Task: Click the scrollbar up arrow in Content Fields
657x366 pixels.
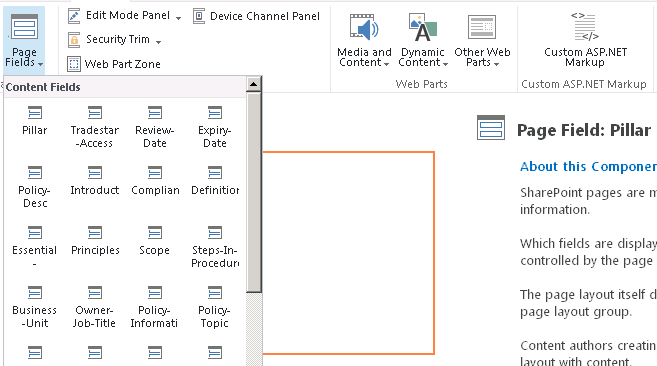Action: pyautogui.click(x=253, y=84)
